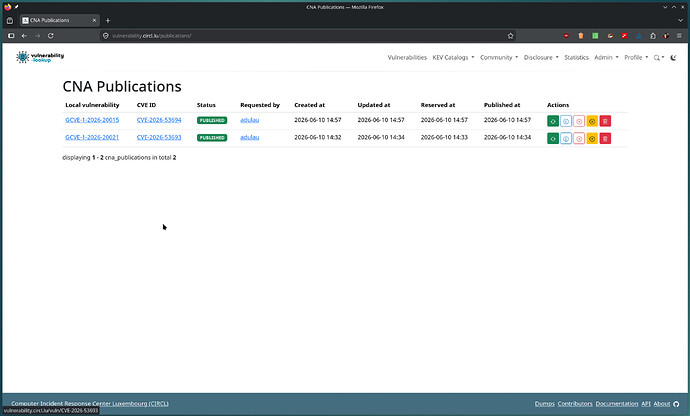Screen dimensions: 690x416
Task: Expand the Admin dropdown menu
Action: point(606,58)
